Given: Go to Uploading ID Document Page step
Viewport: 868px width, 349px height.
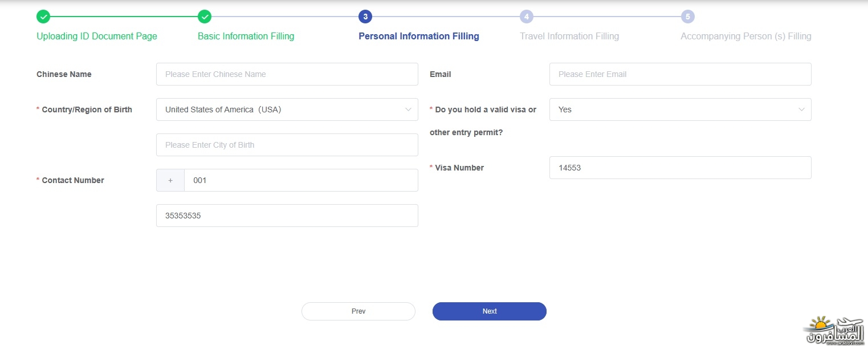Looking at the screenshot, I should tap(97, 36).
